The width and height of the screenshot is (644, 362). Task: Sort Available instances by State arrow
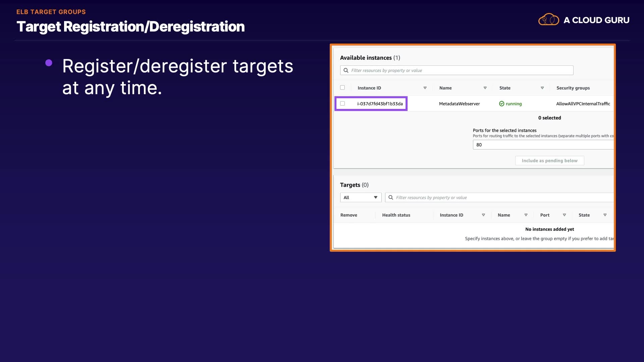pos(542,88)
